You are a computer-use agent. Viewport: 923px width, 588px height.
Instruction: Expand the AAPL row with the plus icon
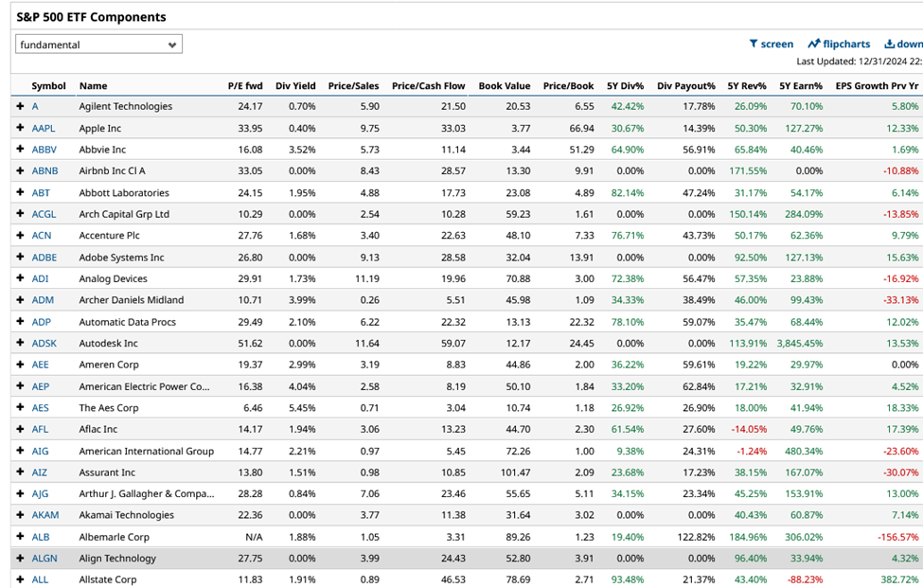click(21, 129)
